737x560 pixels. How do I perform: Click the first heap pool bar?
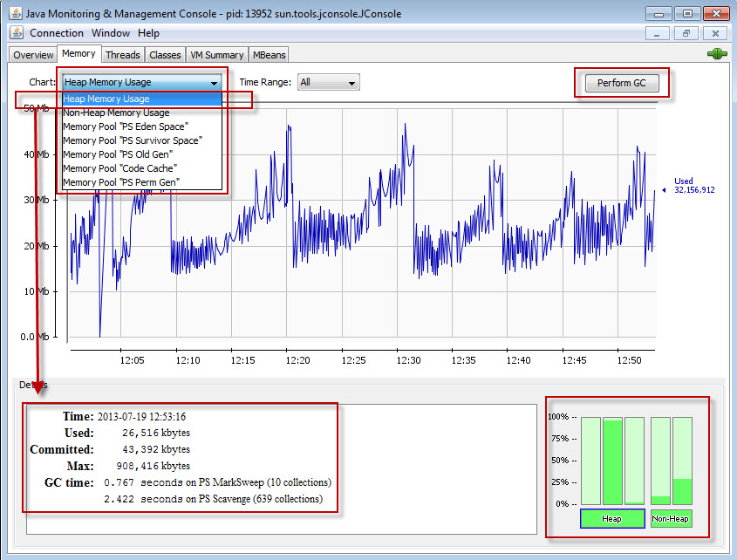[590, 461]
